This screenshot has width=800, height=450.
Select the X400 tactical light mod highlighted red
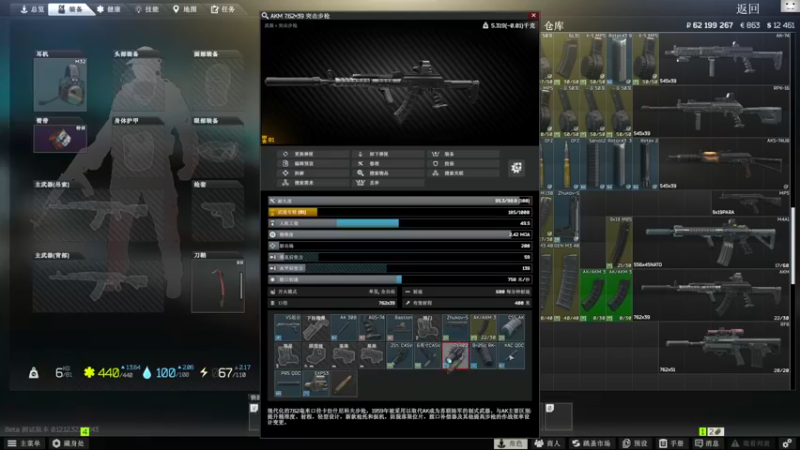(455, 355)
